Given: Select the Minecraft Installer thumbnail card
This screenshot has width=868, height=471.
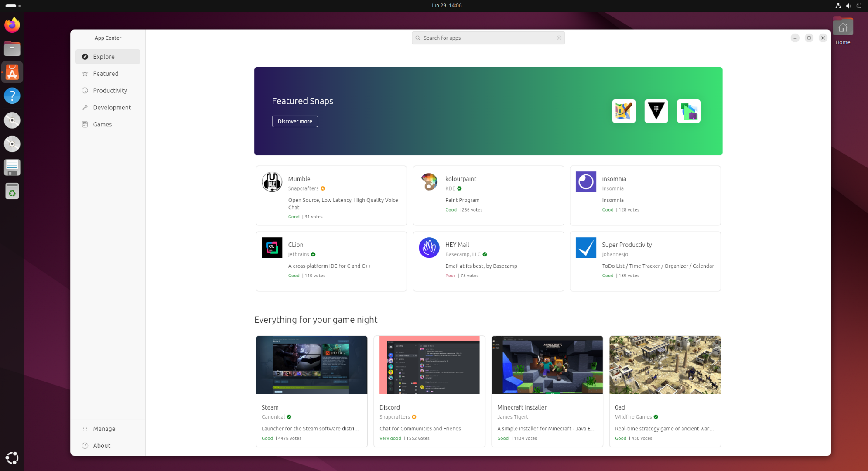Looking at the screenshot, I should 547,391.
